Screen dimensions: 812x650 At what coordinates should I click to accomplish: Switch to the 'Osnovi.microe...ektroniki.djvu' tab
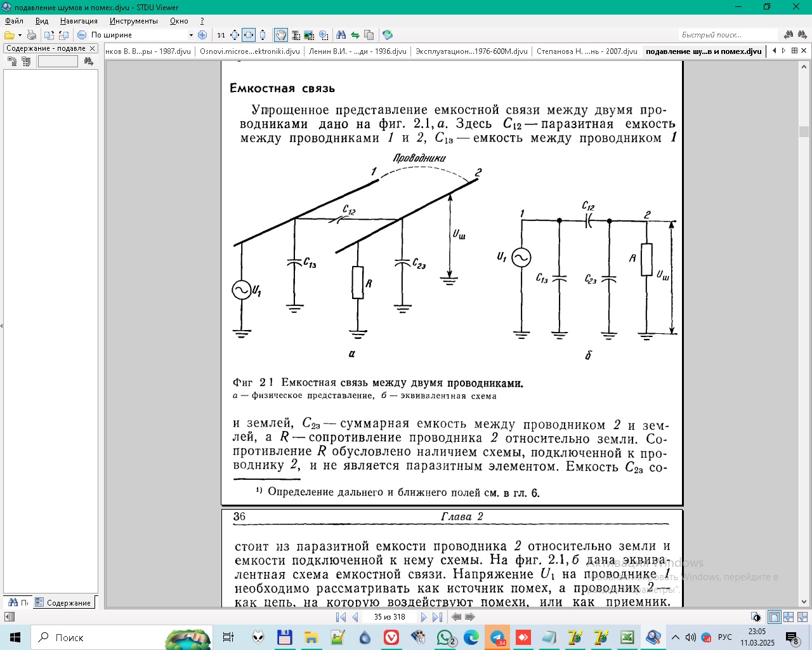pos(250,51)
